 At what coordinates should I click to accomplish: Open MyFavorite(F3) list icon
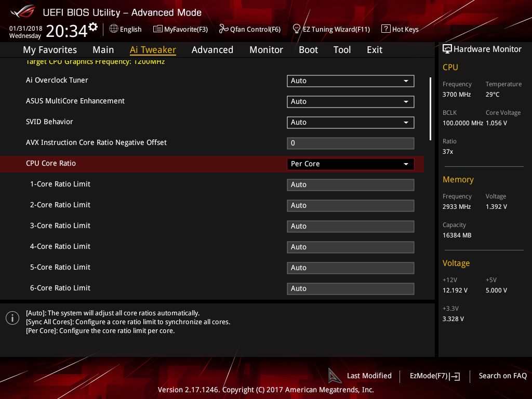pos(158,29)
